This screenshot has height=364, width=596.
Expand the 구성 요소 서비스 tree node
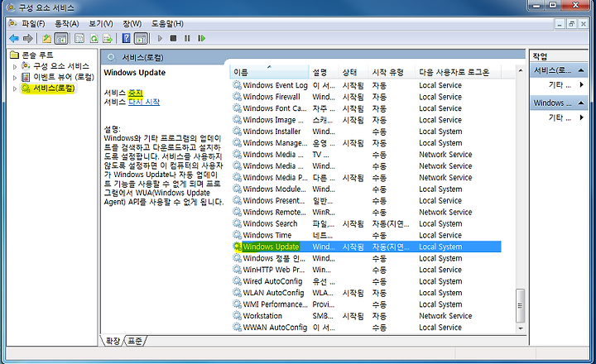click(15, 66)
